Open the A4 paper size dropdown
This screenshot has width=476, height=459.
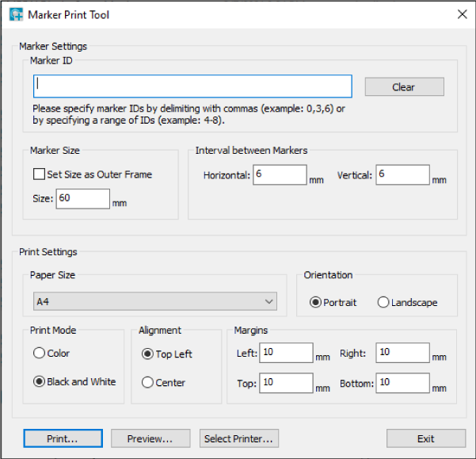[x=155, y=301]
